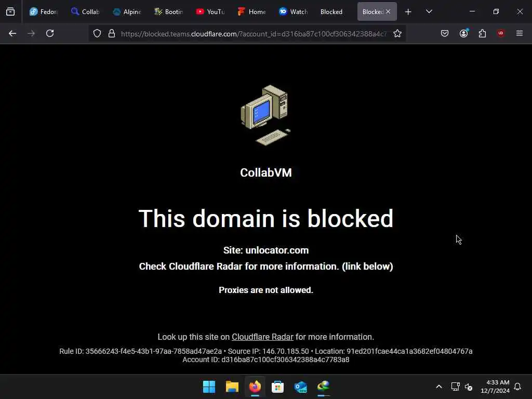Save page to Pocket
This screenshot has width=532, height=399.
pyautogui.click(x=445, y=33)
